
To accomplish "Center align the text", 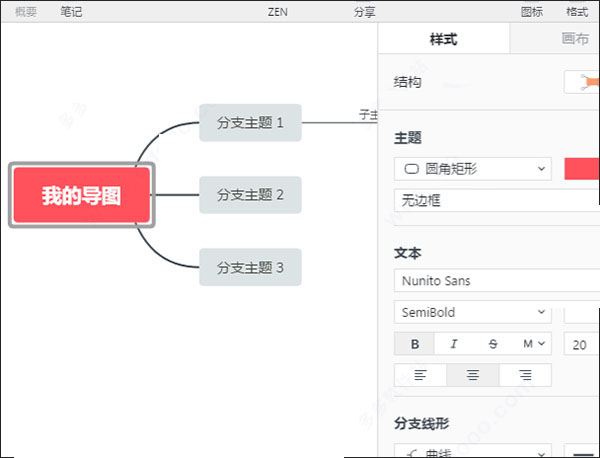I will pos(473,375).
